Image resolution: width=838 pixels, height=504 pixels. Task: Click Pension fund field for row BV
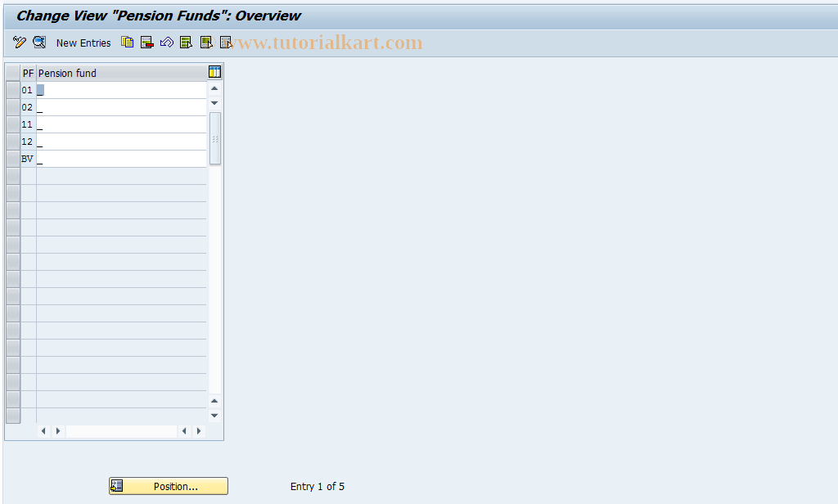click(121, 158)
